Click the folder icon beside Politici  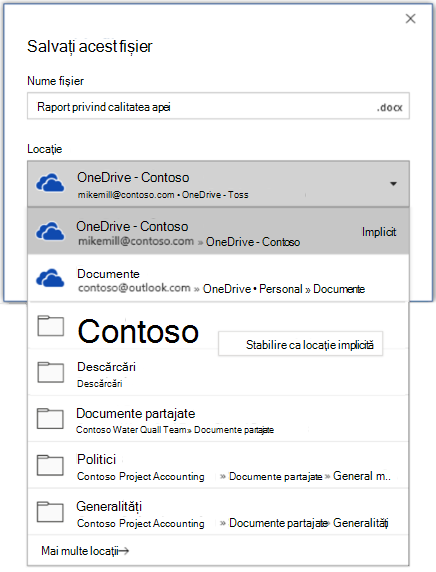pos(50,465)
